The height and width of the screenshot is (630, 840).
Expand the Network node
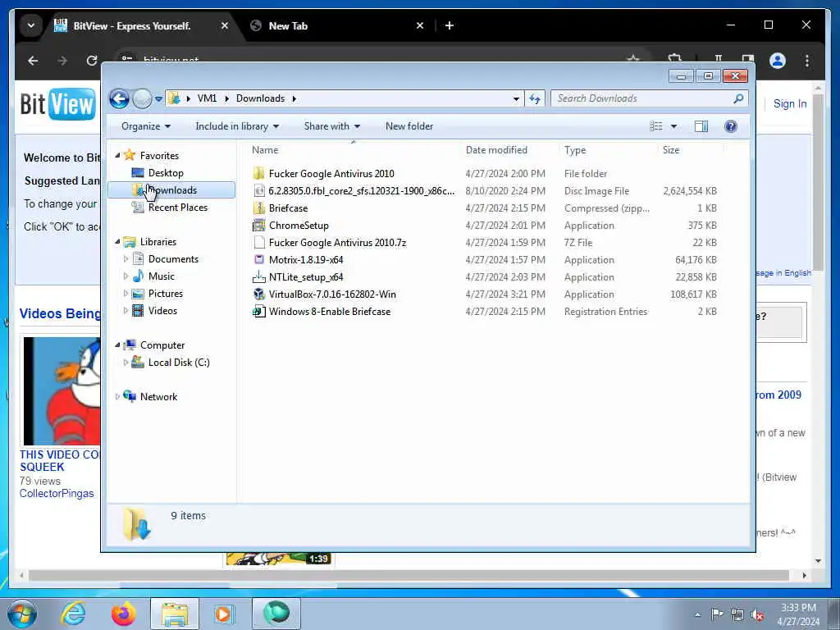(x=117, y=397)
